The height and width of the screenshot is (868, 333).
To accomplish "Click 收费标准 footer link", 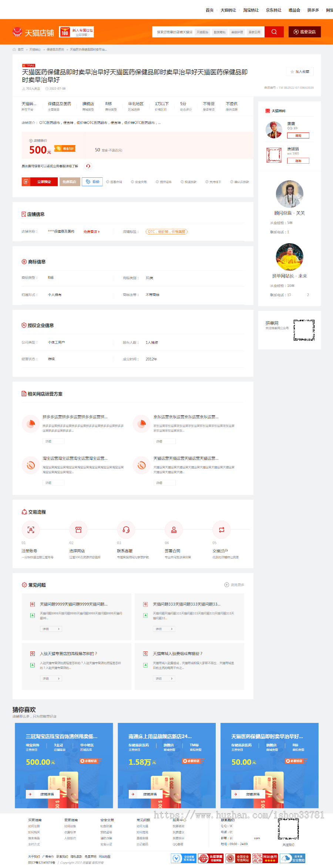I will [x=70, y=832].
